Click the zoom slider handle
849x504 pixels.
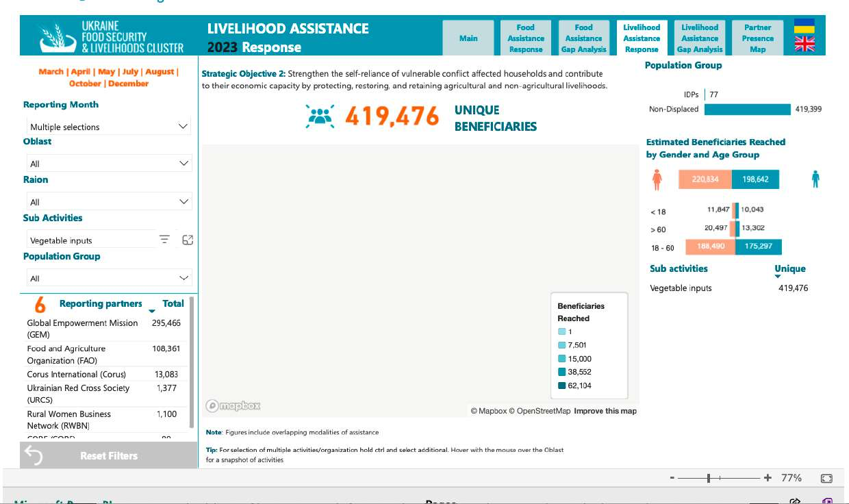(709, 478)
